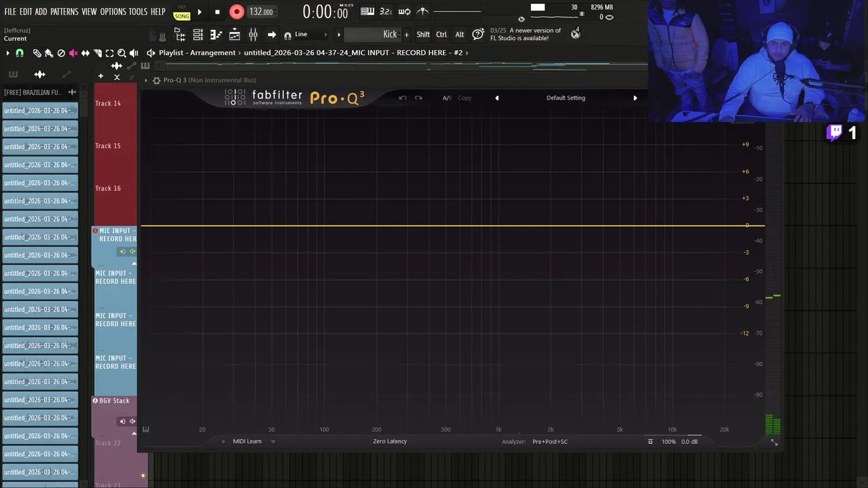
Task: Add new pattern with plus button
Action: (407, 35)
